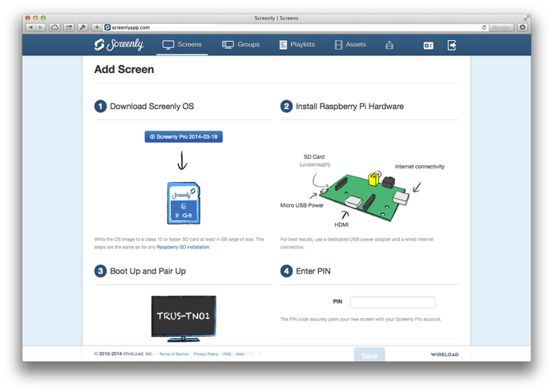Viewport: 553px width, 392px height.
Task: Click the FAQ footer link
Action: 227,354
